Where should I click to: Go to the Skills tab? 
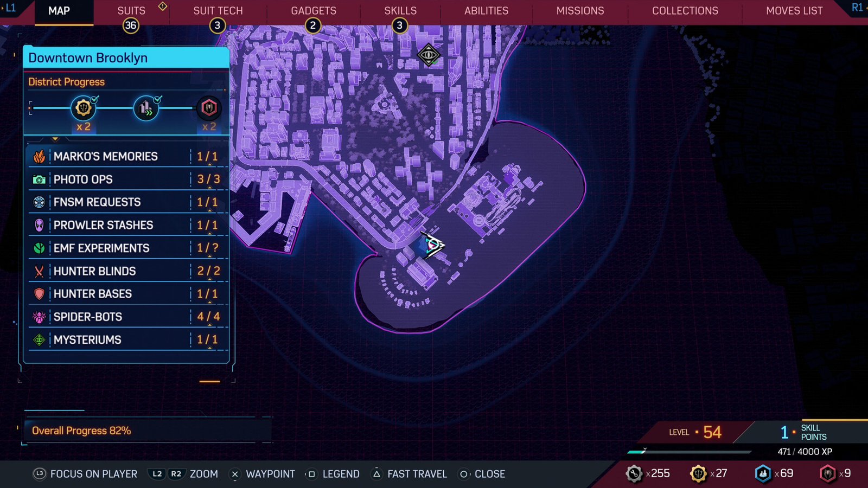pos(400,11)
